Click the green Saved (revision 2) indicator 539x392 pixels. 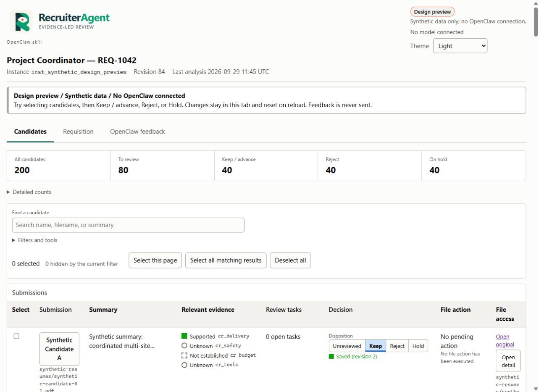[x=353, y=357]
